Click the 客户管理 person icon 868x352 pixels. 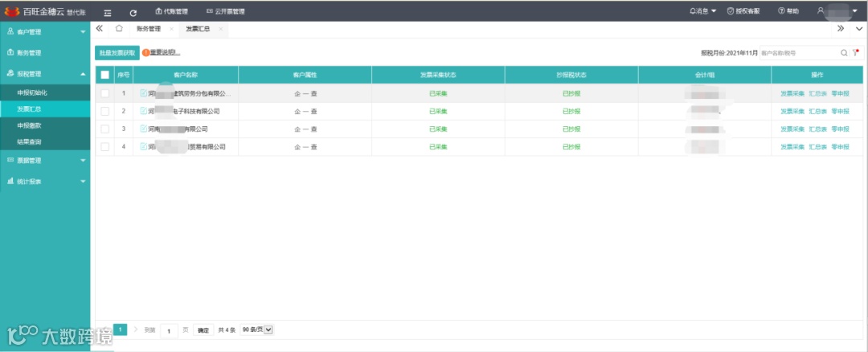(x=10, y=32)
